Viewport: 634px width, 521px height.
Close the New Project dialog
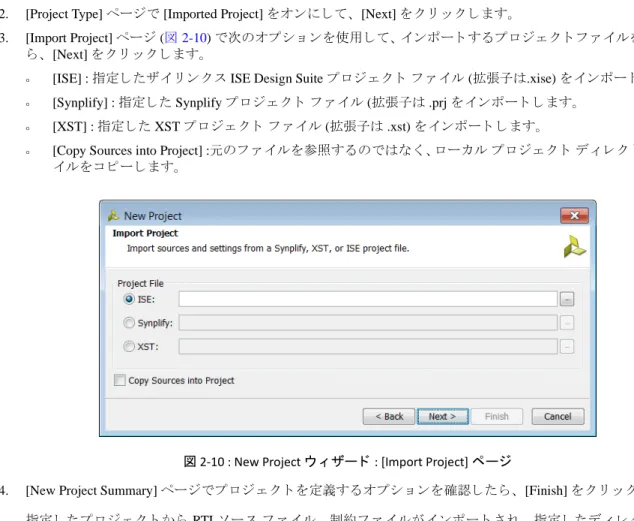574,216
